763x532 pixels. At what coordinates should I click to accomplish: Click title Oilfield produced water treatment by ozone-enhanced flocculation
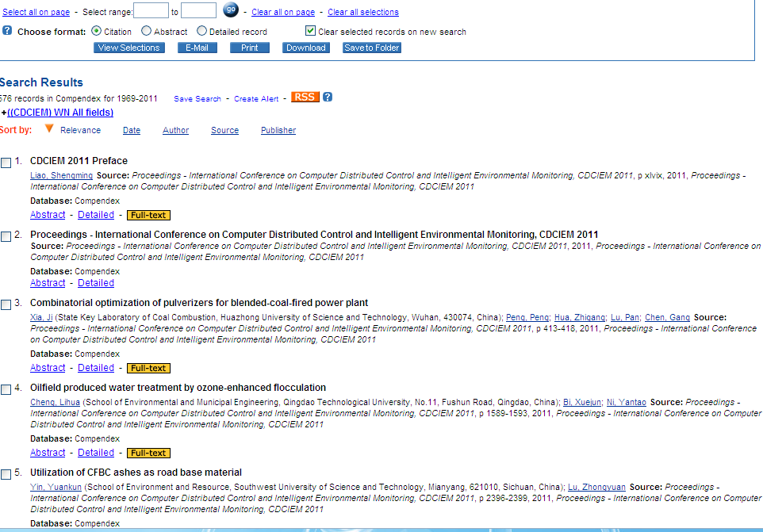[178, 388]
